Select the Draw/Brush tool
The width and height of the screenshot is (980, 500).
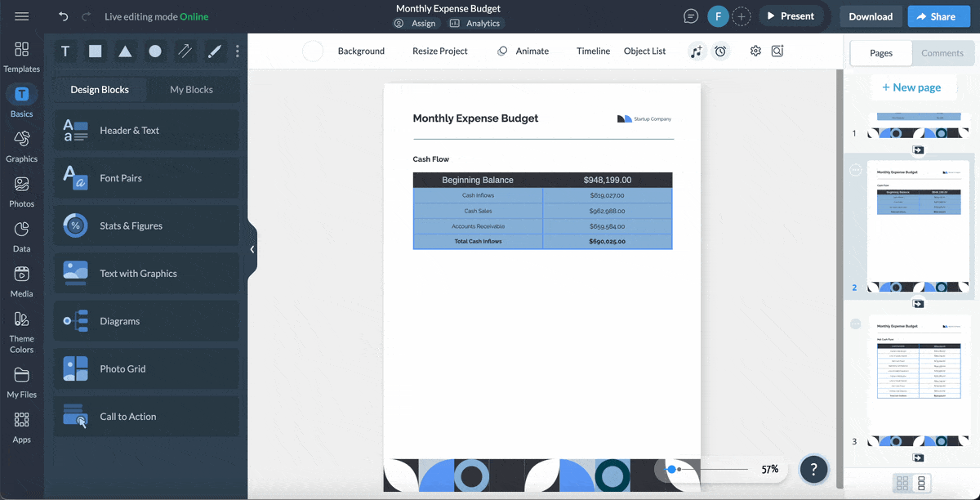coord(214,51)
